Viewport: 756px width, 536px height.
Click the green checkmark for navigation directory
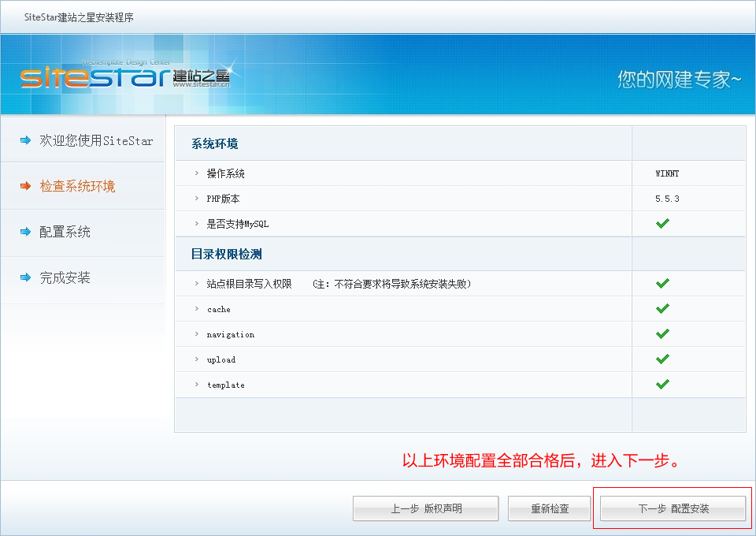point(662,334)
